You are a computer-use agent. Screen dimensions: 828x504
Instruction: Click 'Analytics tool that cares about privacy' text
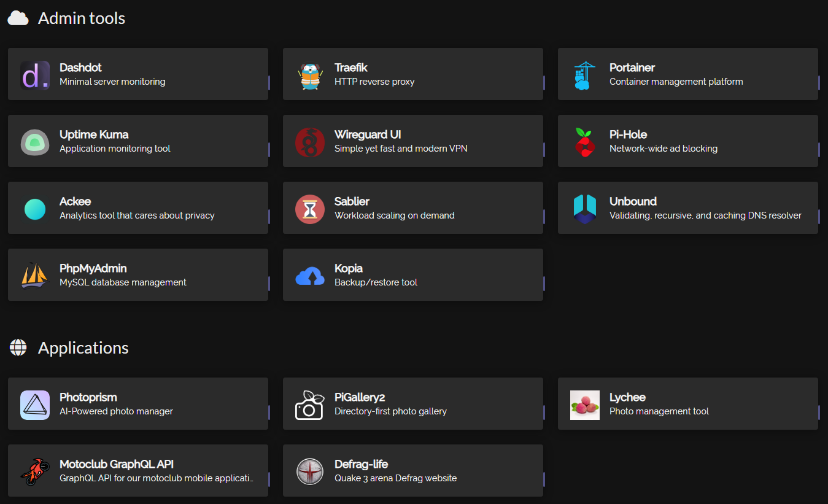click(137, 215)
